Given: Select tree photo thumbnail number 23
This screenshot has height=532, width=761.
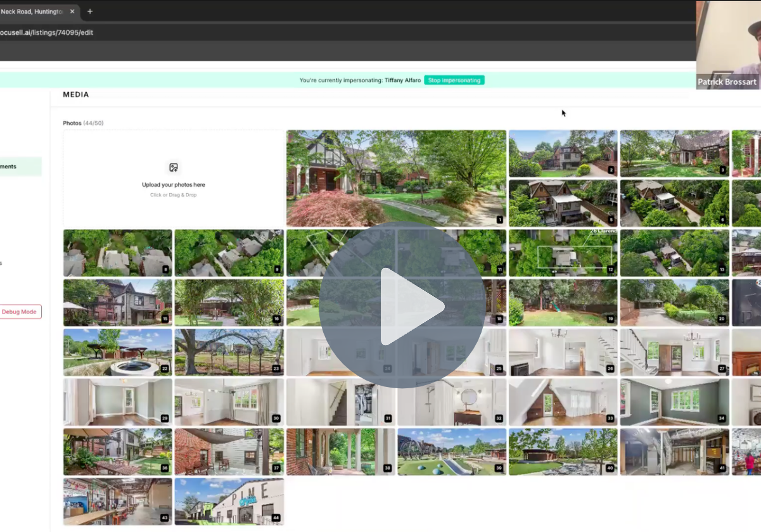Looking at the screenshot, I should click(229, 352).
